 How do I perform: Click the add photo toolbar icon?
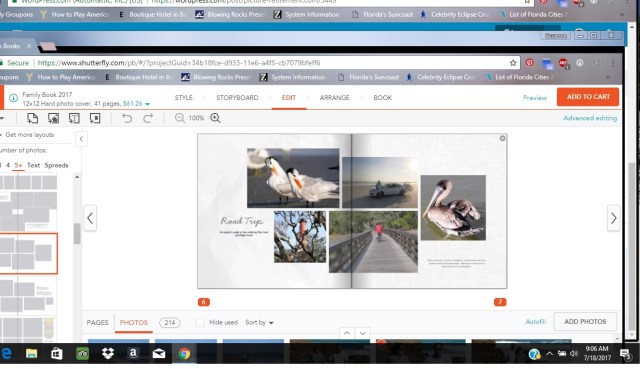(53, 118)
